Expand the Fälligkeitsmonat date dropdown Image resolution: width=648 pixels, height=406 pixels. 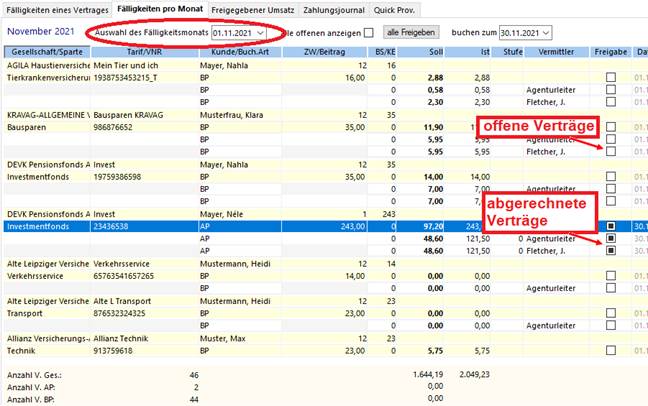(260, 32)
